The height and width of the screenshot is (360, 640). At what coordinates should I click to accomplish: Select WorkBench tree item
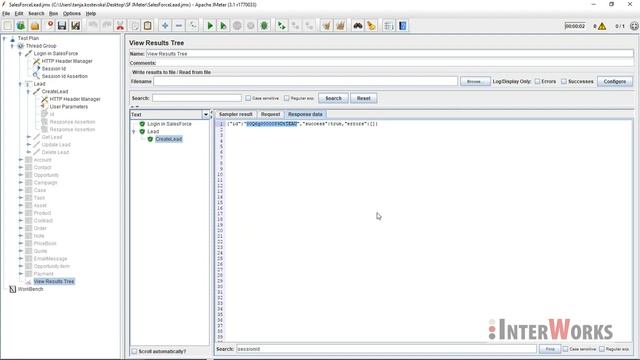click(30, 289)
